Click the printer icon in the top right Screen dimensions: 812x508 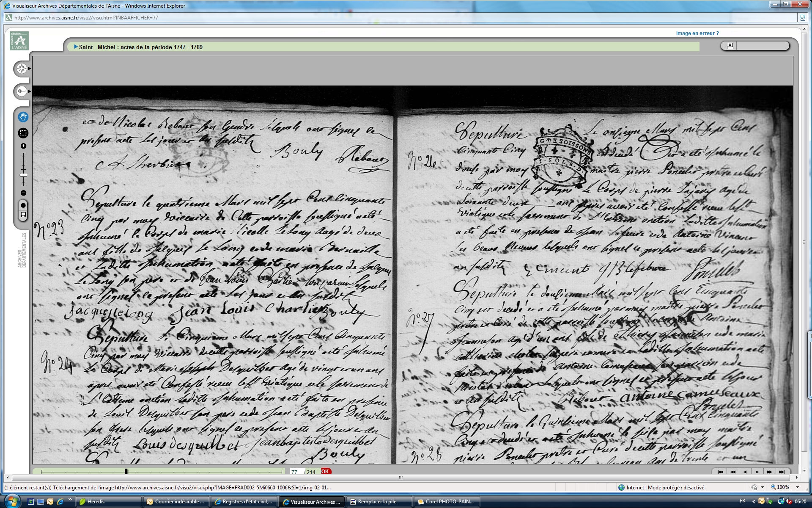coord(730,46)
